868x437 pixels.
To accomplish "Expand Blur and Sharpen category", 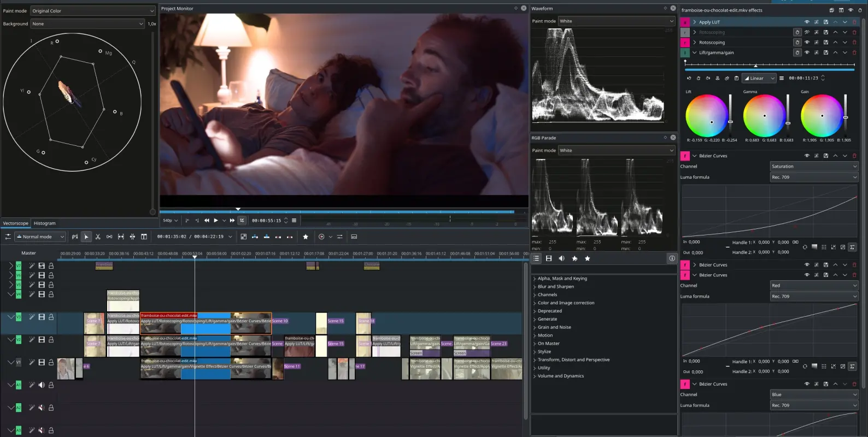I will [535, 287].
